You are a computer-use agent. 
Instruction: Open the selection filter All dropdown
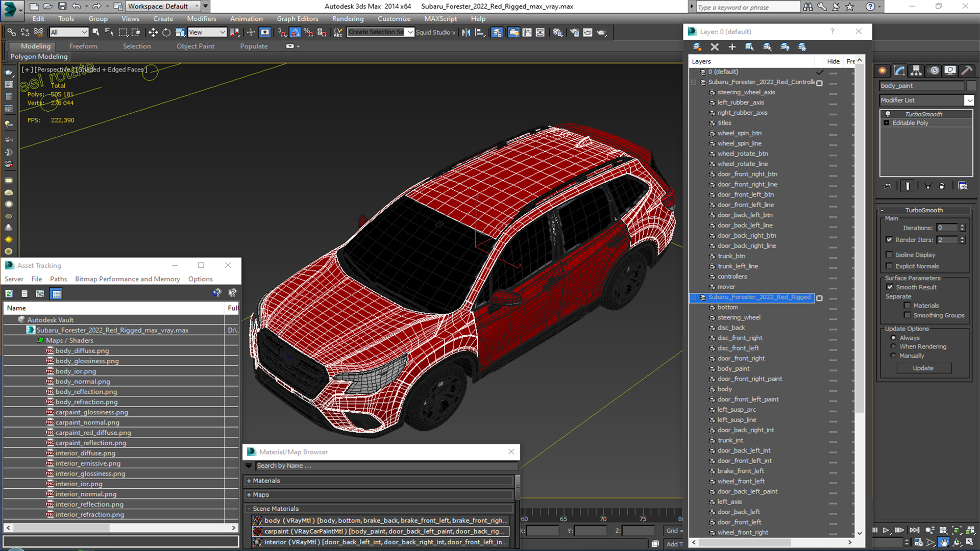tap(69, 32)
